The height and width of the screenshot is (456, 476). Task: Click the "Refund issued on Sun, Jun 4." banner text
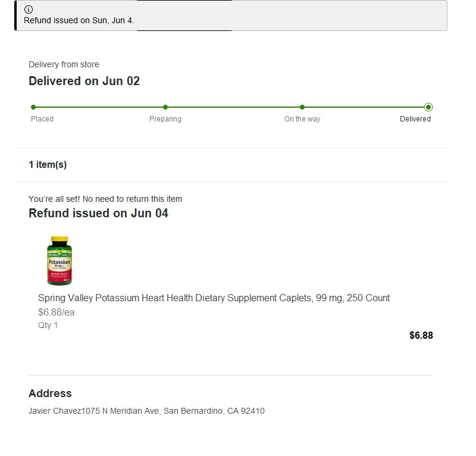(79, 20)
